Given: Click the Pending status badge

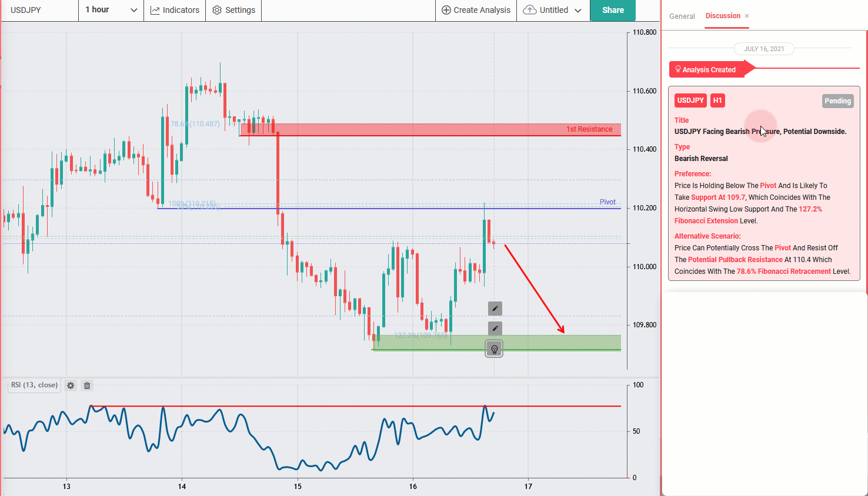Looking at the screenshot, I should point(837,101).
